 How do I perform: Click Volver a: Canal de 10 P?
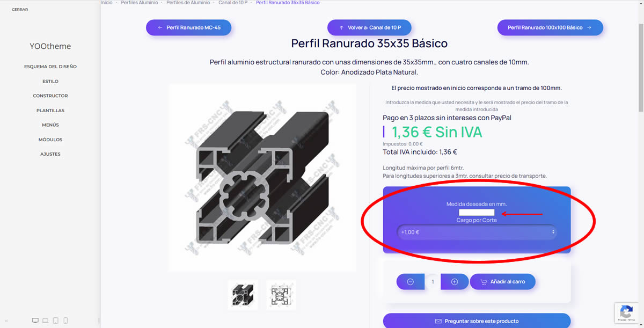(x=369, y=27)
